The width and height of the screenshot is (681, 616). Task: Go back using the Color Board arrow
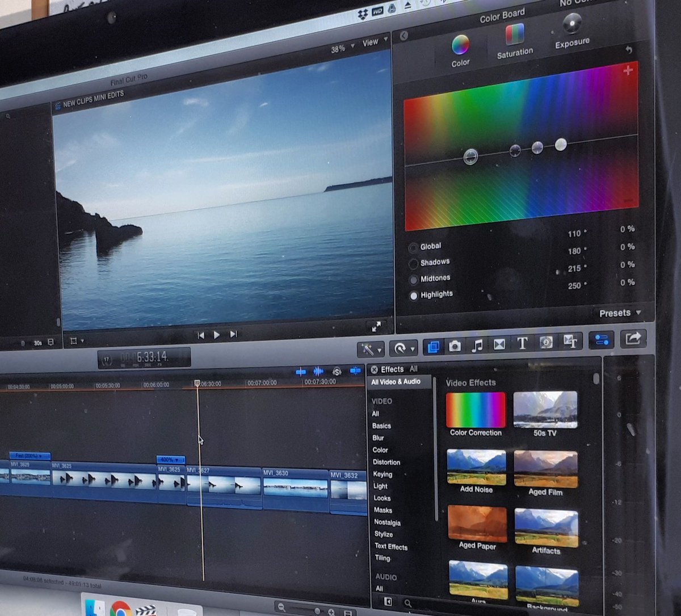coord(403,36)
